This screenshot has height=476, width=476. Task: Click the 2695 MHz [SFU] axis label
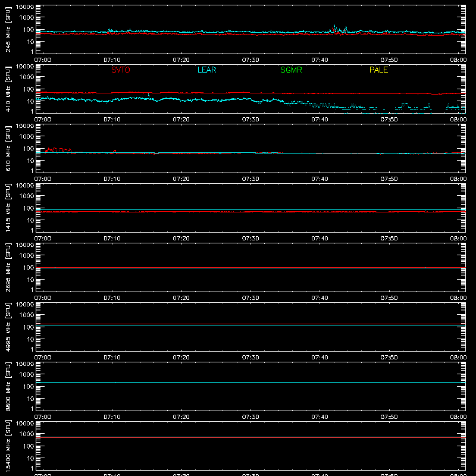point(8,267)
